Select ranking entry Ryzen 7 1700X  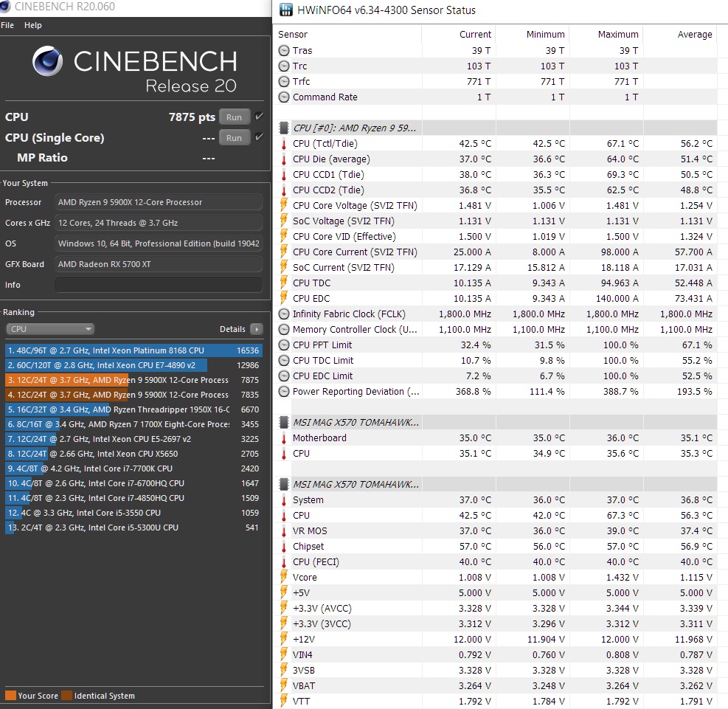pos(134,424)
